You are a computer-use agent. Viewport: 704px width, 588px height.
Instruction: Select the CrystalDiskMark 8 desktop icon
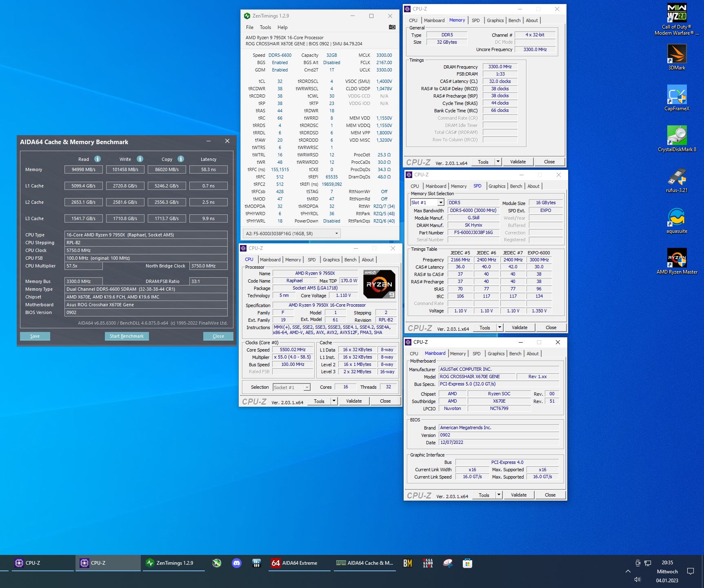[x=677, y=139]
